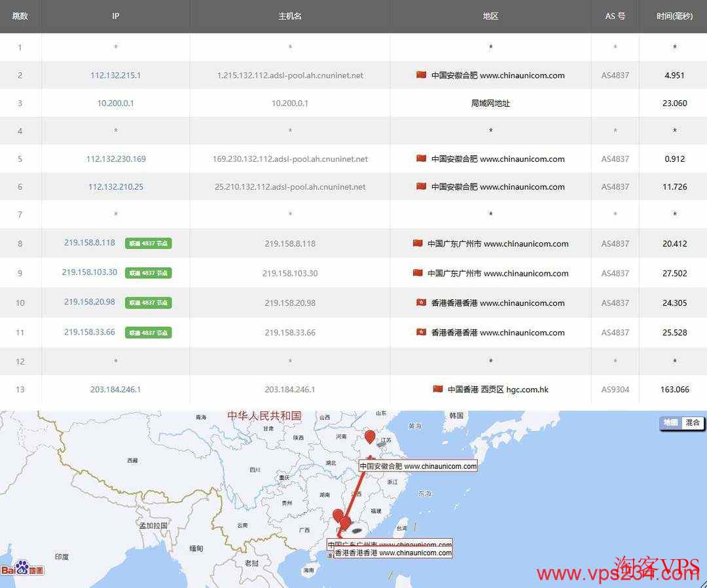
Task: Click the 主机名 column header
Action: click(290, 16)
